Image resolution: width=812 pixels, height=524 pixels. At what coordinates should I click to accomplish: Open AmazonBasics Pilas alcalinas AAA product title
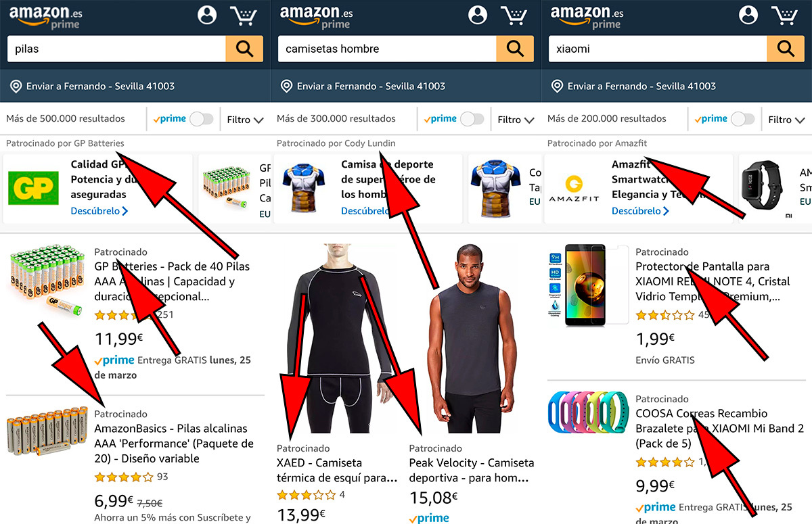tap(174, 444)
